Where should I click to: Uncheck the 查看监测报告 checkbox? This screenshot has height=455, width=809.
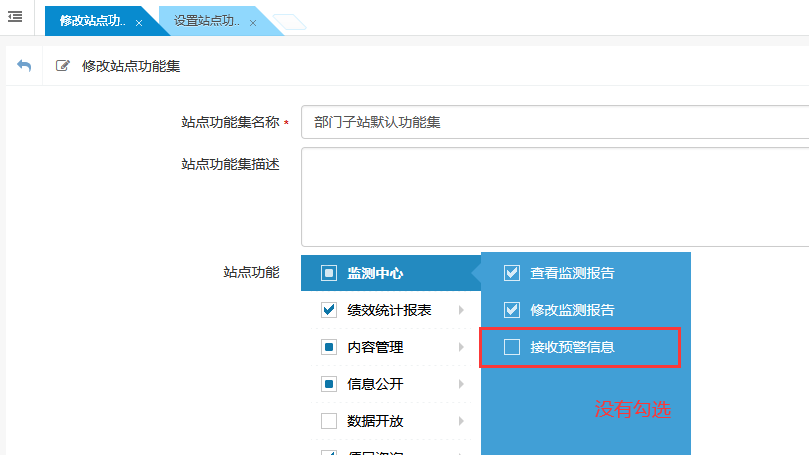click(512, 273)
